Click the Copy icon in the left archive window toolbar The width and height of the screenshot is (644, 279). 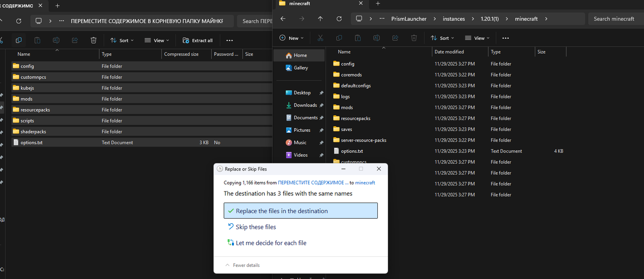(19, 40)
